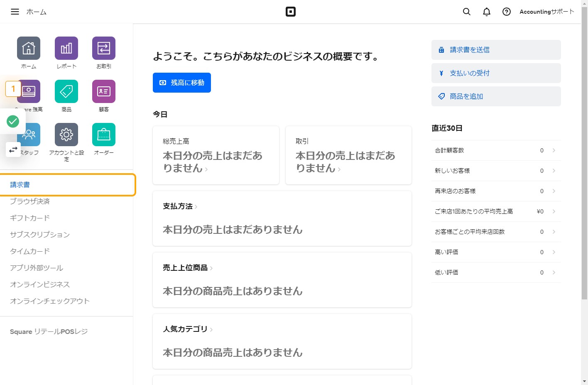Select オンラインビジネス in the sidebar

pos(40,284)
